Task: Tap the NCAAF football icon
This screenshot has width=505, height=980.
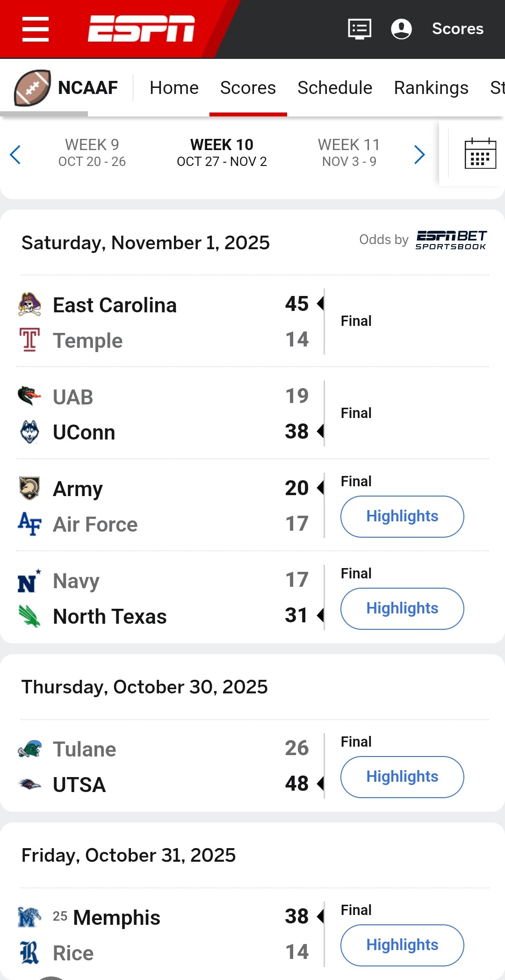Action: coord(32,88)
